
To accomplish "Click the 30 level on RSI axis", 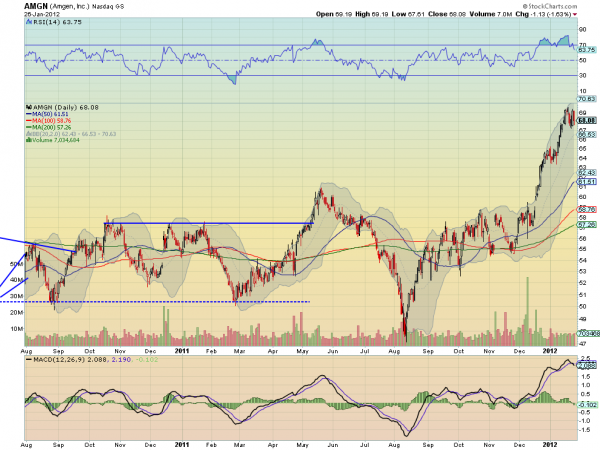I will 582,76.
